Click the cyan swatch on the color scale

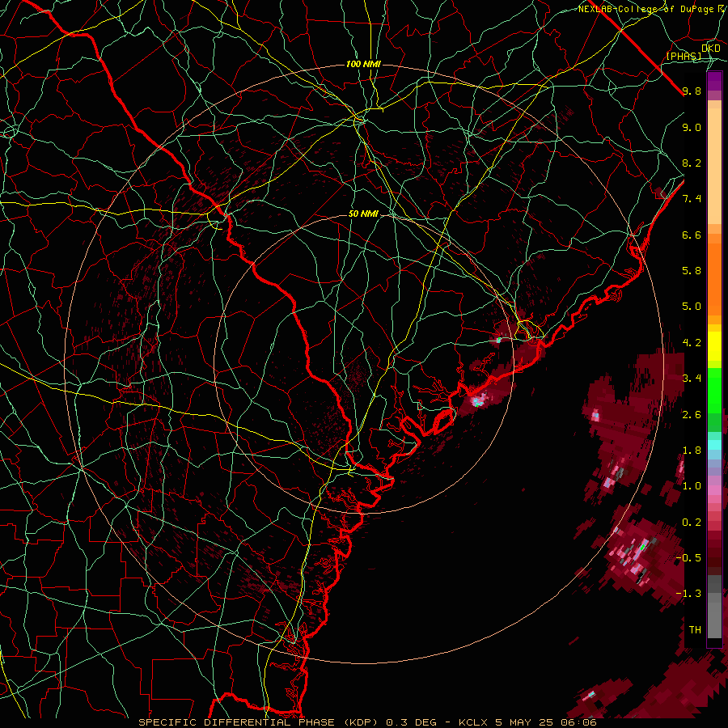click(x=714, y=445)
